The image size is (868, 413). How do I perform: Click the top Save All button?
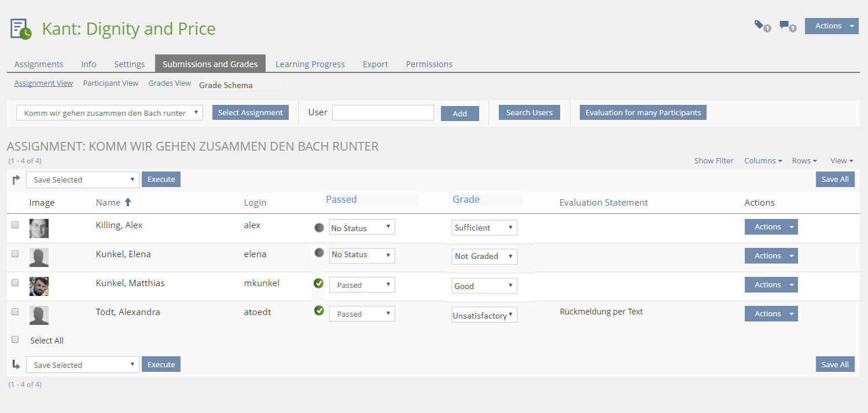click(x=834, y=180)
